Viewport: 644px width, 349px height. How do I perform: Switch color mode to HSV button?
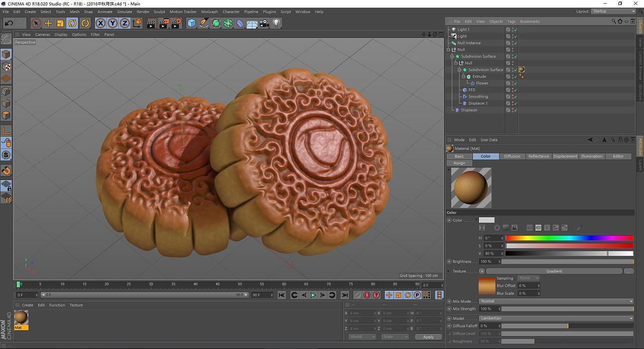point(538,228)
